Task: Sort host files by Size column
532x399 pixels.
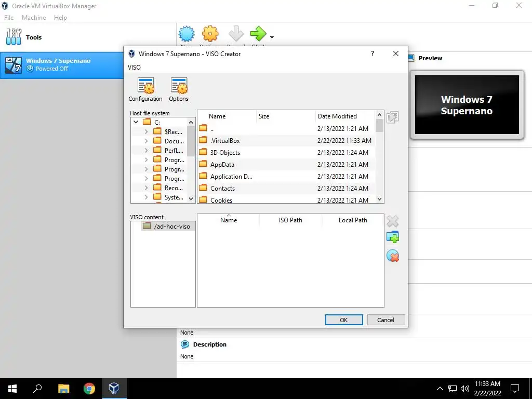Action: [286, 116]
